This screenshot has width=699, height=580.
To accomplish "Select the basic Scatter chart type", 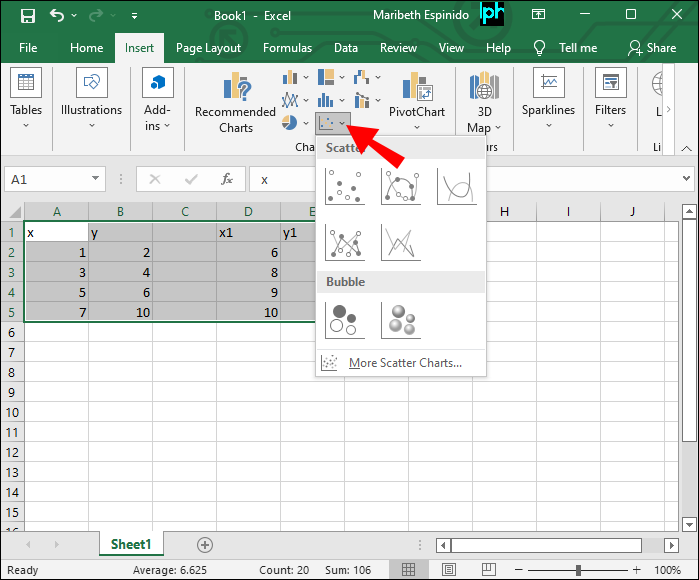I will [345, 186].
